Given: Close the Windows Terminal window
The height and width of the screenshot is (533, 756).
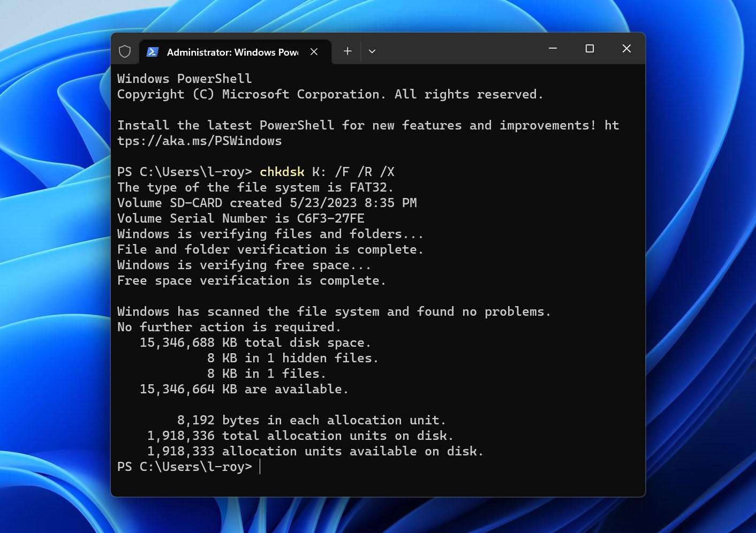Looking at the screenshot, I should coord(626,49).
